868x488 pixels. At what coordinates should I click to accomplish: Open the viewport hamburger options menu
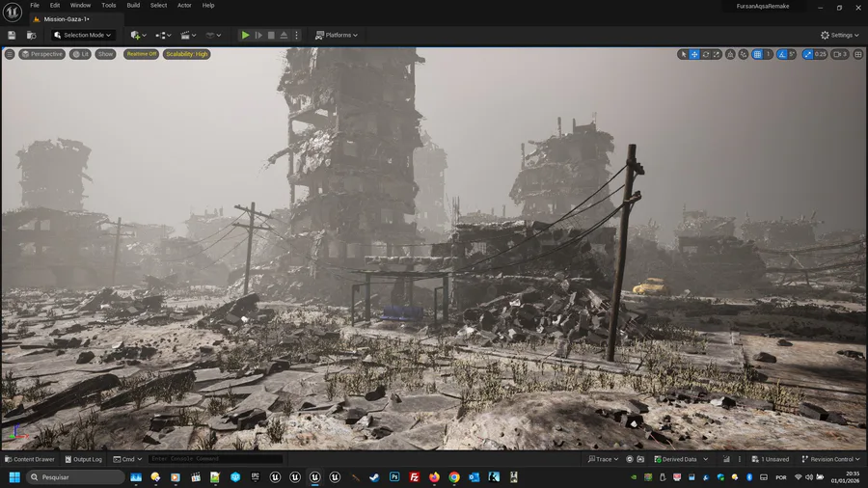(10, 54)
